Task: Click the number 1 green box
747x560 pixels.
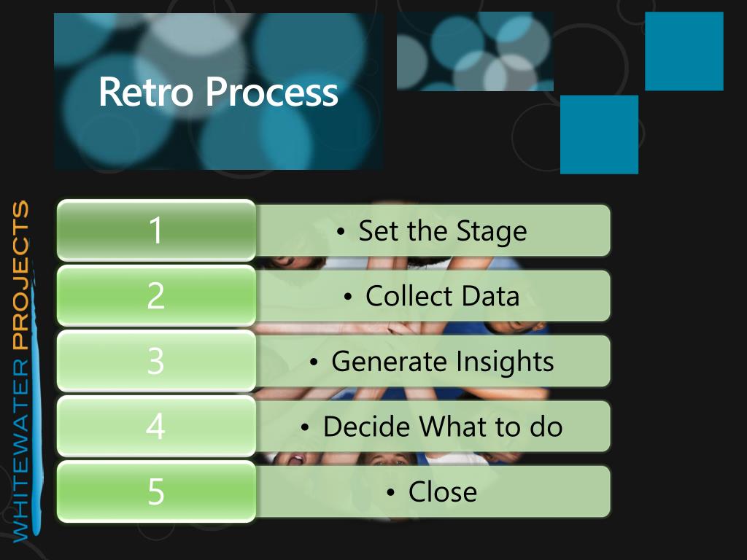Action: point(156,230)
